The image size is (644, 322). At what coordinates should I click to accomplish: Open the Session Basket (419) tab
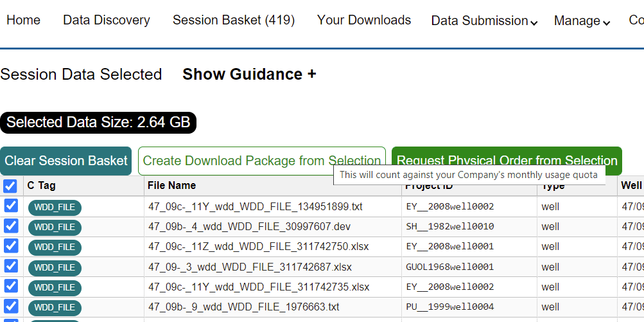[x=234, y=20]
